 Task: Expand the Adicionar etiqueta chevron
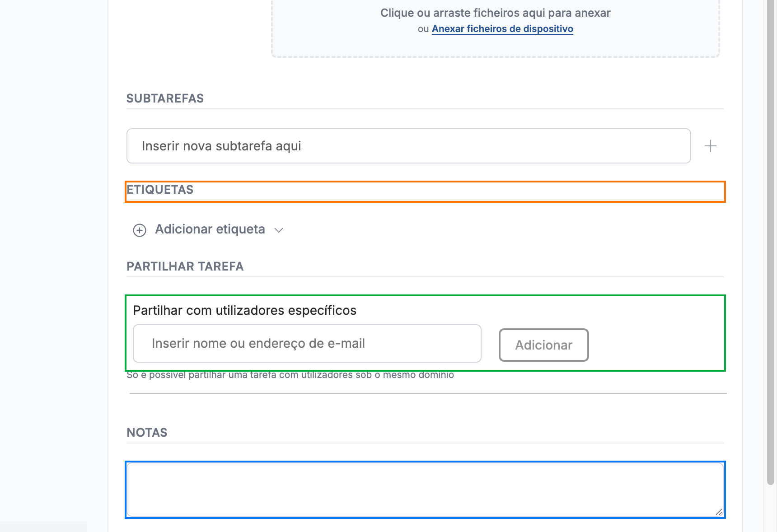tap(279, 230)
